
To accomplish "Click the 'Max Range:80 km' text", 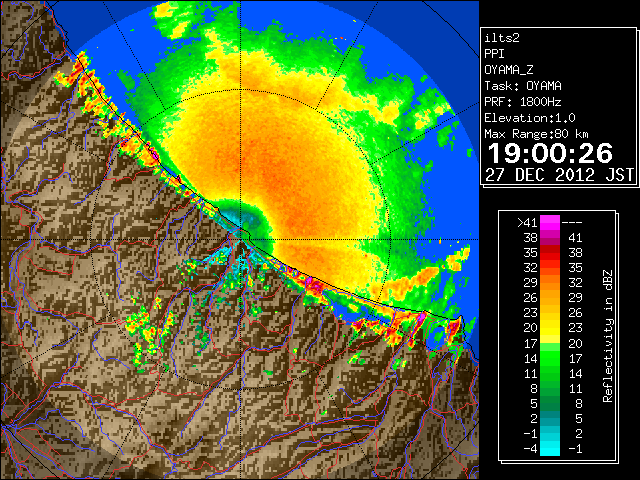I will click(x=536, y=134).
